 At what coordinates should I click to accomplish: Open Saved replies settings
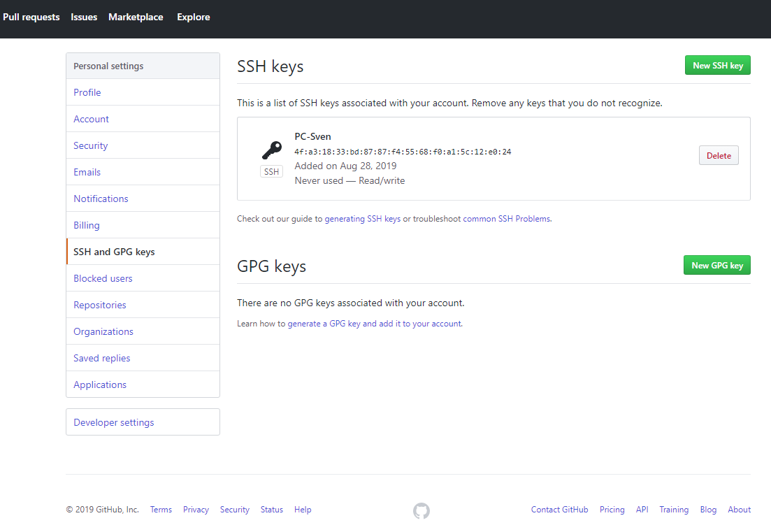click(x=143, y=358)
